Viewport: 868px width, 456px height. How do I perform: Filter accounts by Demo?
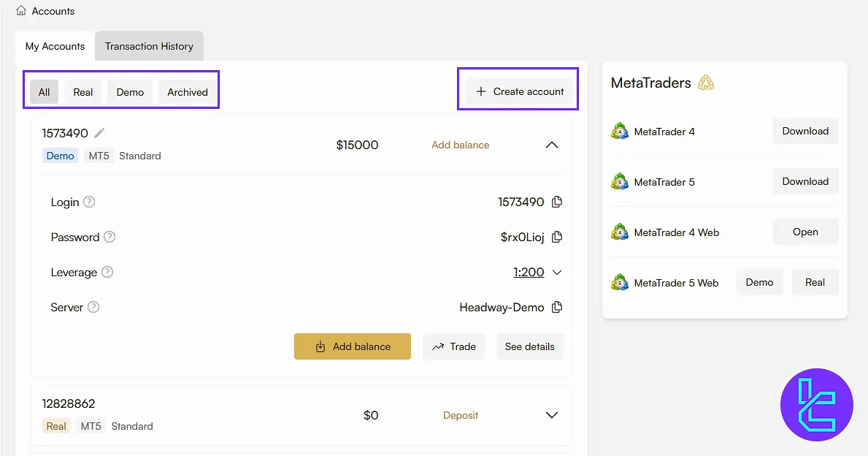pos(130,92)
